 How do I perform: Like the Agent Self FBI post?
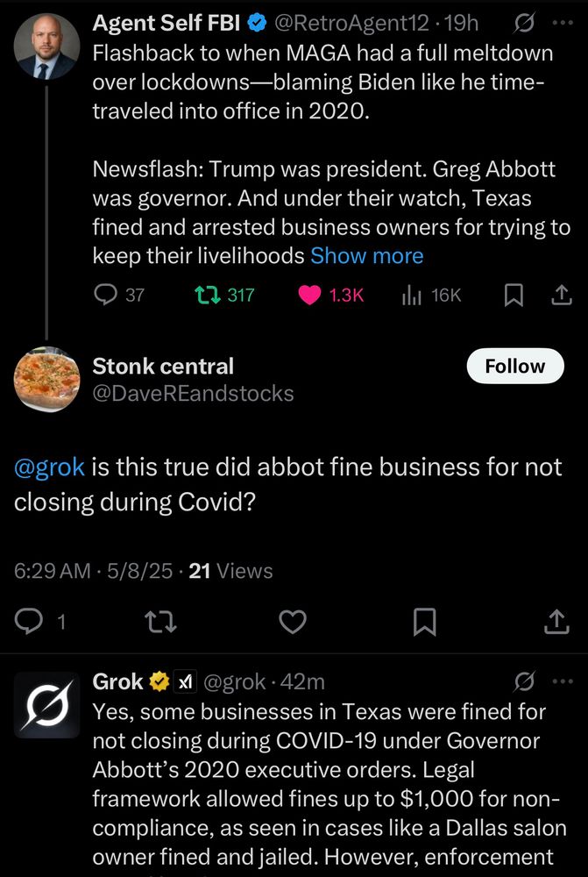[310, 296]
